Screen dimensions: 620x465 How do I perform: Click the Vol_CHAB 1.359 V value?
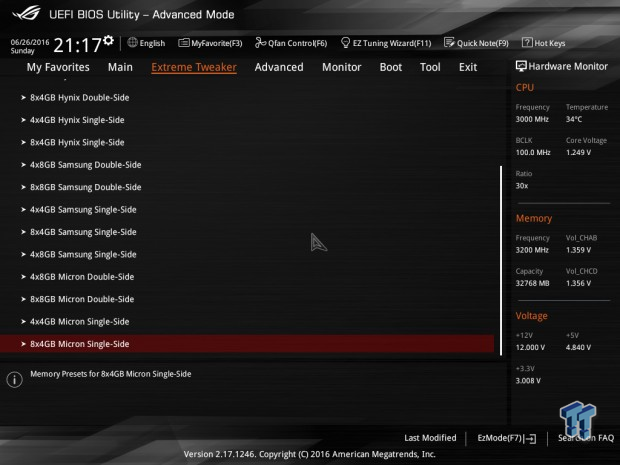pos(578,250)
